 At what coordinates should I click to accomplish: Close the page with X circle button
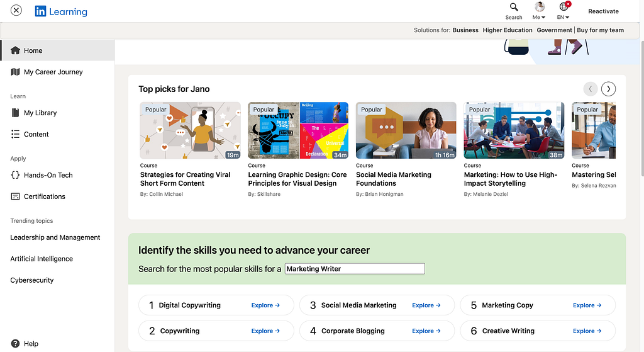point(16,10)
